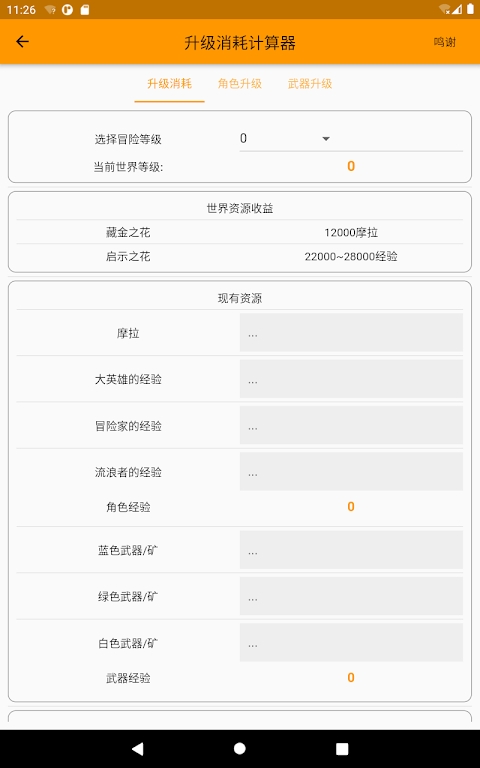Tap the back arrow icon
Screen dimensions: 480x768
23,42
